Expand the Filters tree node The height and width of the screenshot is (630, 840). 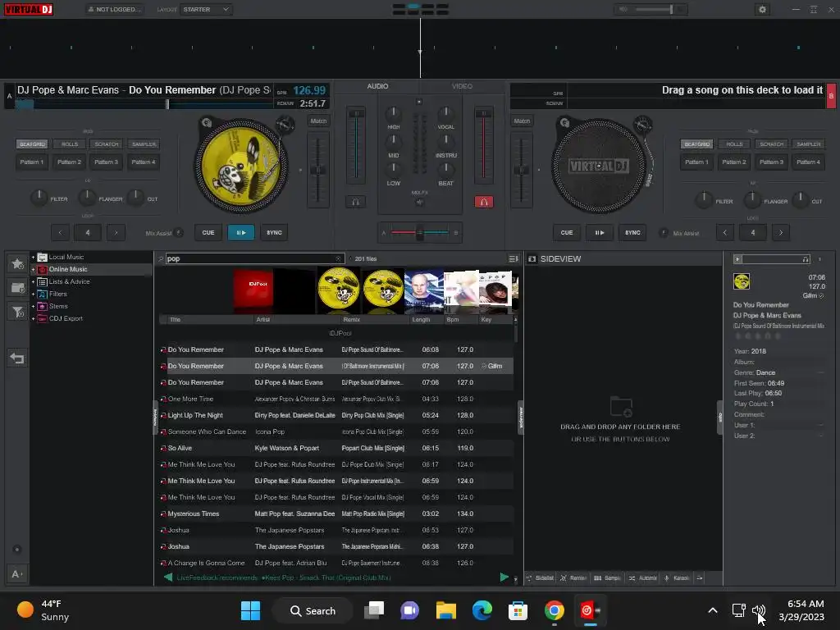point(33,294)
